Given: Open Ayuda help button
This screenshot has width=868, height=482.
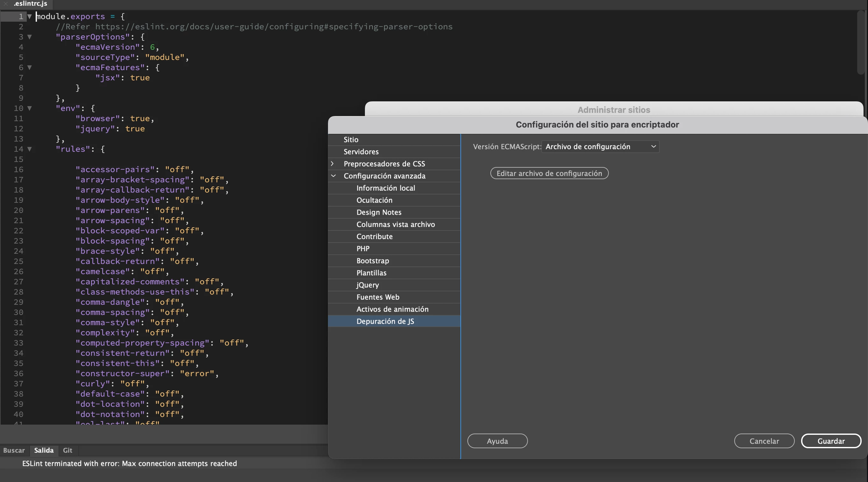Looking at the screenshot, I should click(497, 441).
